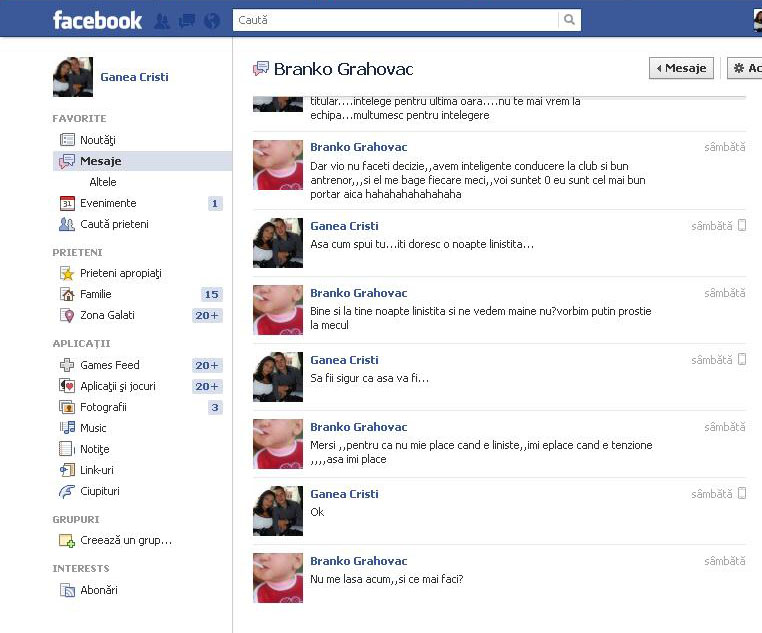Viewport: 762px width, 633px height.
Task: Open Altele messages folder
Action: [103, 182]
